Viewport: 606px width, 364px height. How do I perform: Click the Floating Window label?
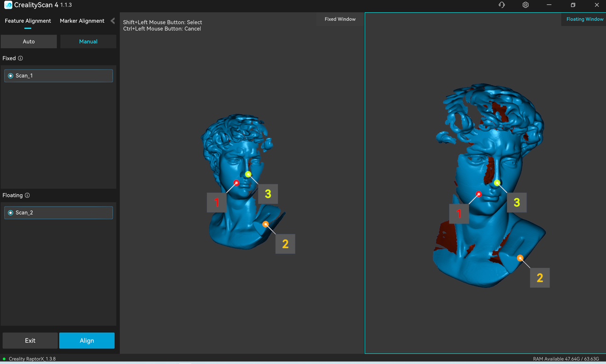[585, 19]
